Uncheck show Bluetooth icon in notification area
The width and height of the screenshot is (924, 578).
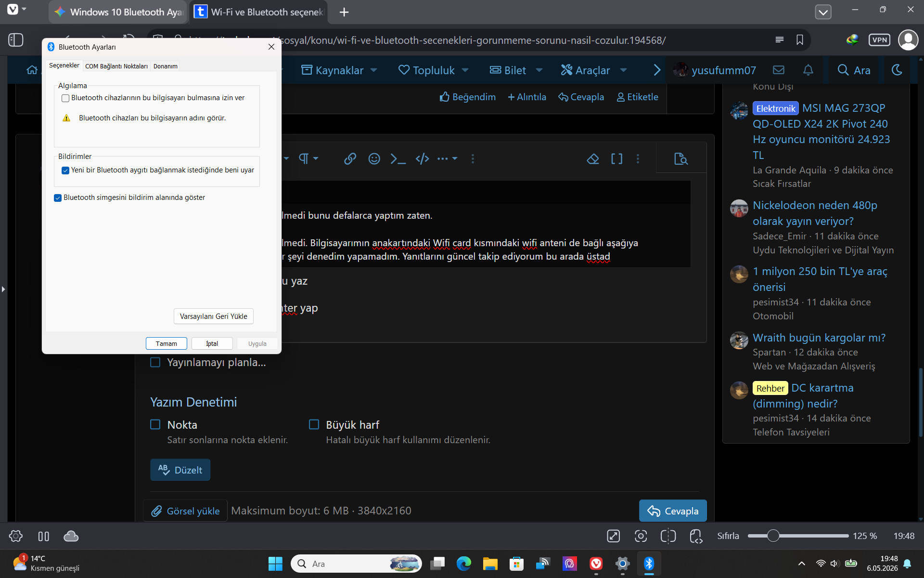pyautogui.click(x=58, y=198)
